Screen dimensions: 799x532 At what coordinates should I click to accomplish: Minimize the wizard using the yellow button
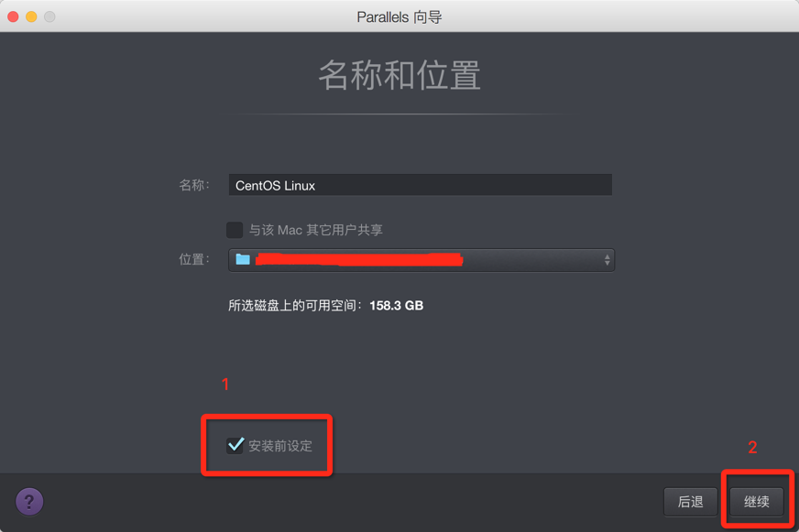(x=31, y=16)
